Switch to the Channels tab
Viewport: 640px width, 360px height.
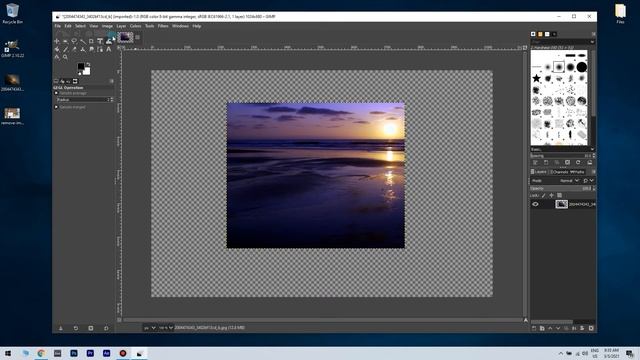pyautogui.click(x=560, y=172)
